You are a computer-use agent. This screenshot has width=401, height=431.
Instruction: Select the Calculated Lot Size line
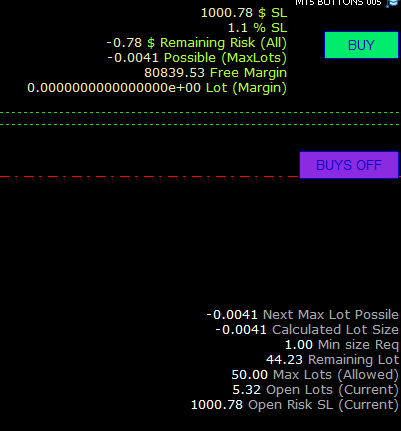(307, 330)
